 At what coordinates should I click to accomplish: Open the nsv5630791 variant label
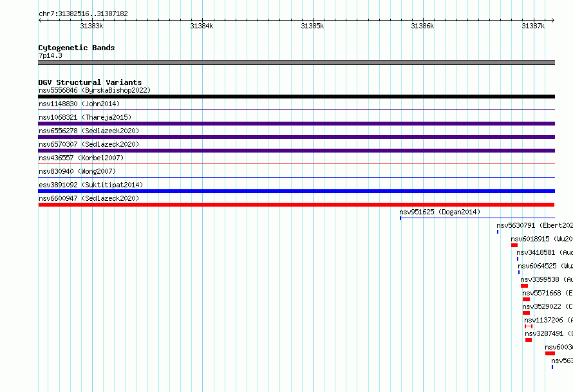coord(534,225)
